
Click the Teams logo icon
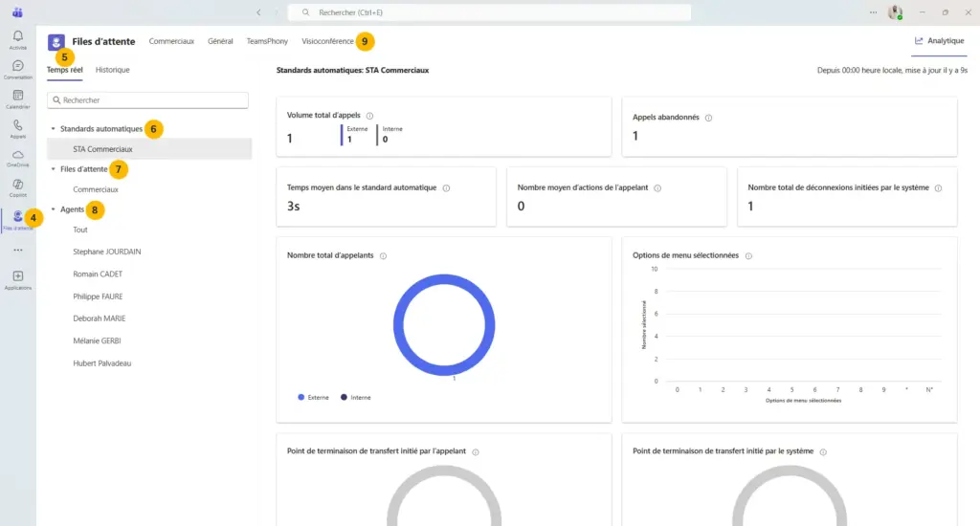pyautogui.click(x=17, y=12)
